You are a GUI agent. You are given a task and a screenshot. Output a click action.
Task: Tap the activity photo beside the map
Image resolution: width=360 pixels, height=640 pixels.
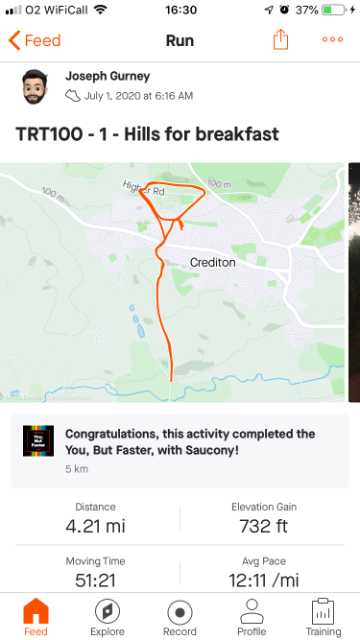pos(354,282)
